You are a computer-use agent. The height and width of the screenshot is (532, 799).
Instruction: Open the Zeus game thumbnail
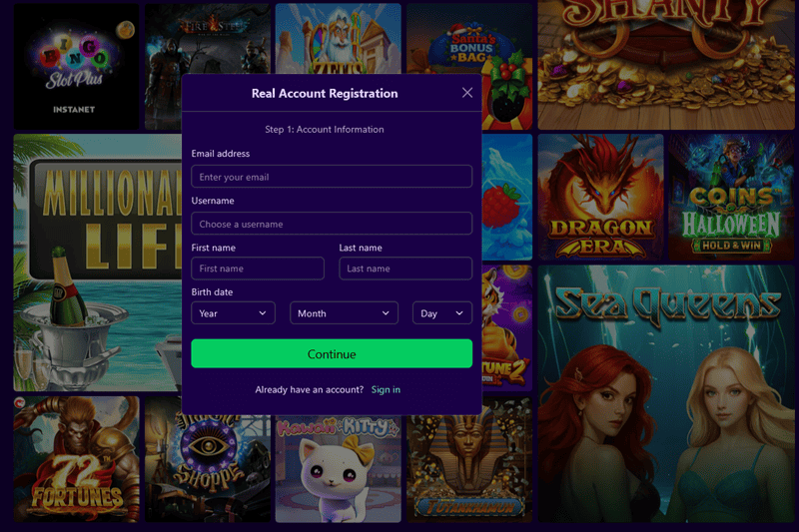coord(338,38)
